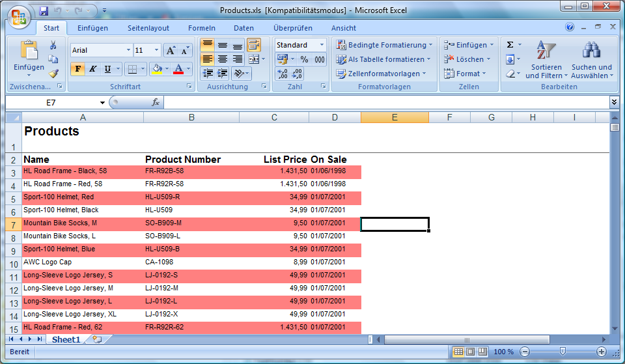Copy selection using the copy icon

(x=53, y=59)
